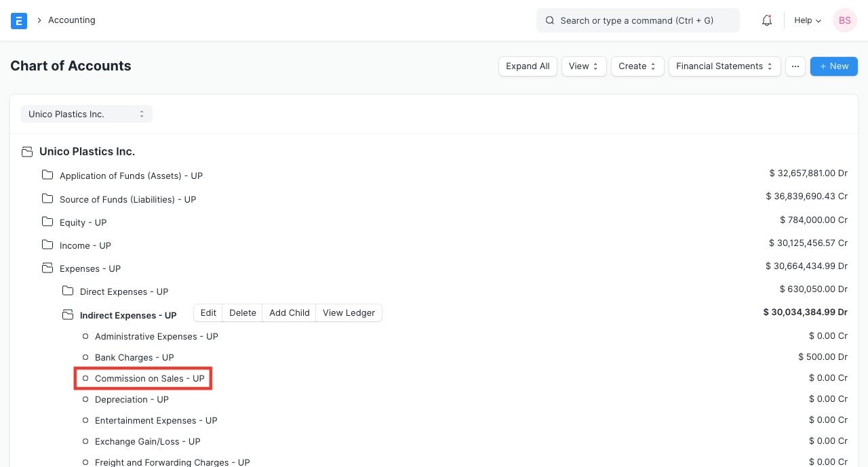868x467 pixels.
Task: Click the Unico Plastics Inc. root folder icon
Action: click(27, 152)
